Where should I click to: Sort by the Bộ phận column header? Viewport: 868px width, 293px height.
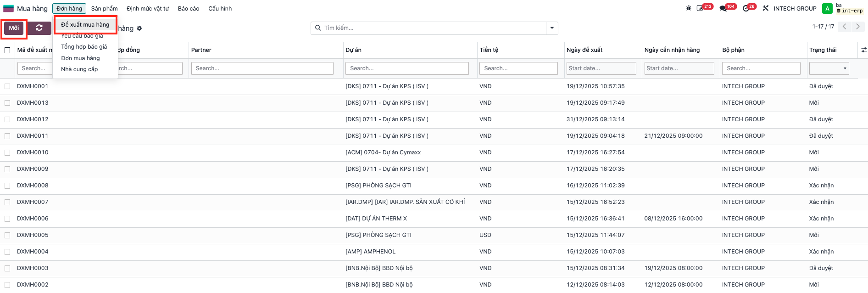click(733, 50)
